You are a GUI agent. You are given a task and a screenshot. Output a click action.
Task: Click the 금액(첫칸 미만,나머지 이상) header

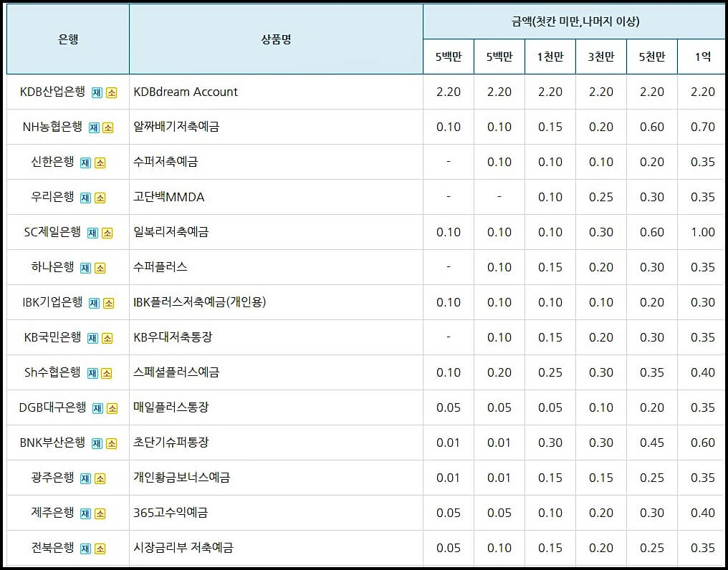click(575, 21)
